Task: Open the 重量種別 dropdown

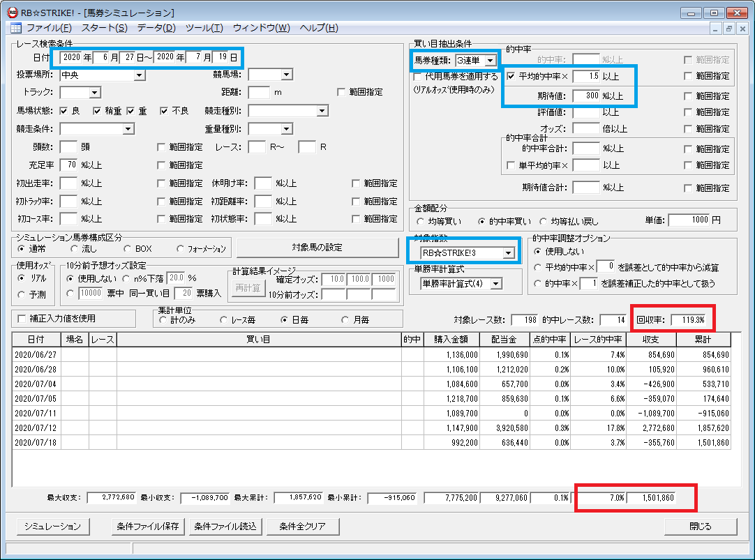Action: click(287, 129)
